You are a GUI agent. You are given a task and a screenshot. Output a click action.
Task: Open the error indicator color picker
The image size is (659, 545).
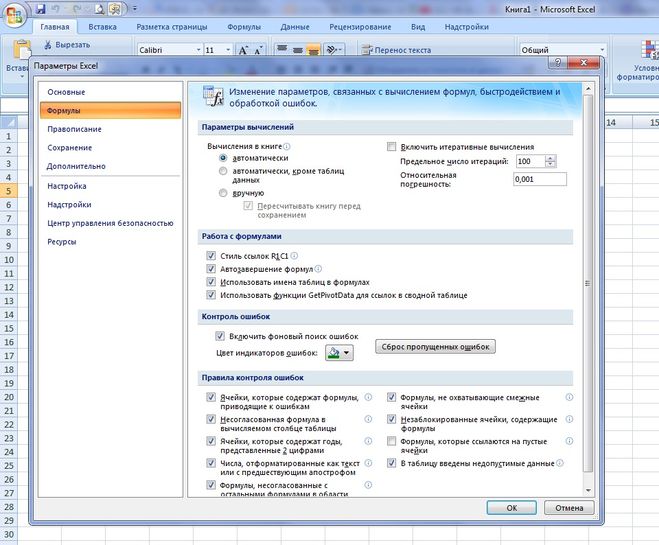[338, 353]
